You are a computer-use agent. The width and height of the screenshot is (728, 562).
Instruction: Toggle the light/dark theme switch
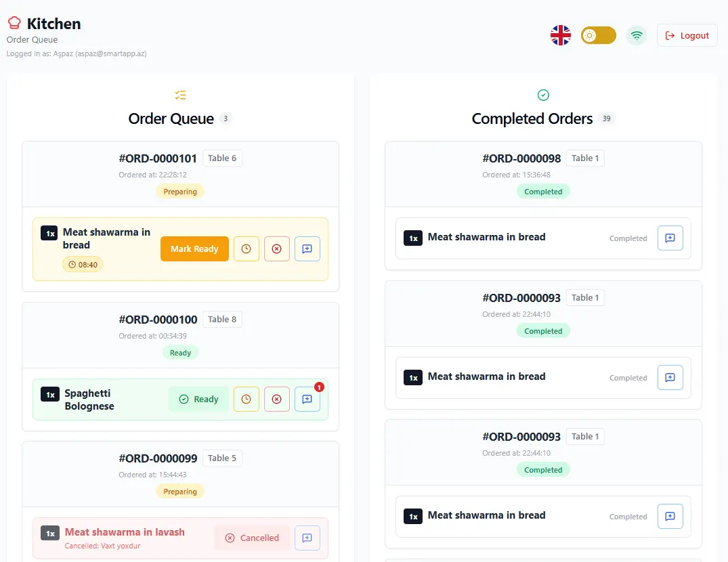(599, 35)
